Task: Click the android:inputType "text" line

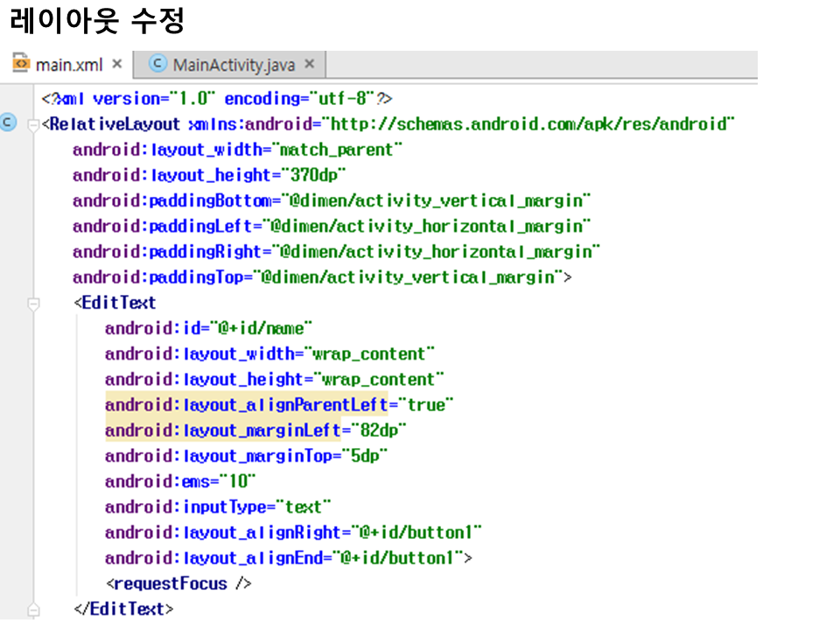Action: tap(218, 507)
